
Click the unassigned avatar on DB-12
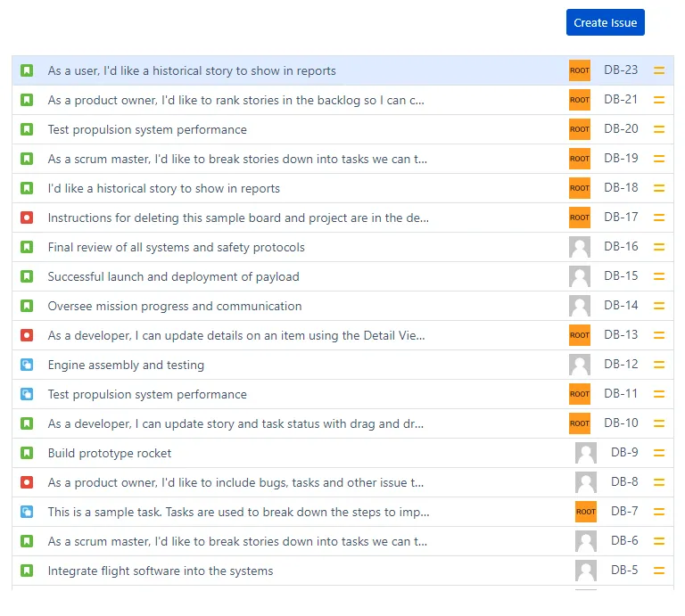(579, 364)
